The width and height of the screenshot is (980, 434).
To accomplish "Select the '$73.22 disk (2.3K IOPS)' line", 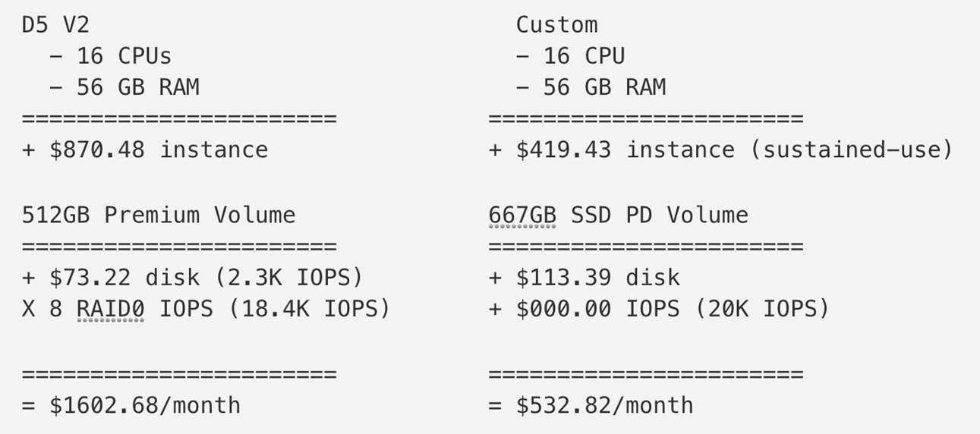I will click(193, 278).
